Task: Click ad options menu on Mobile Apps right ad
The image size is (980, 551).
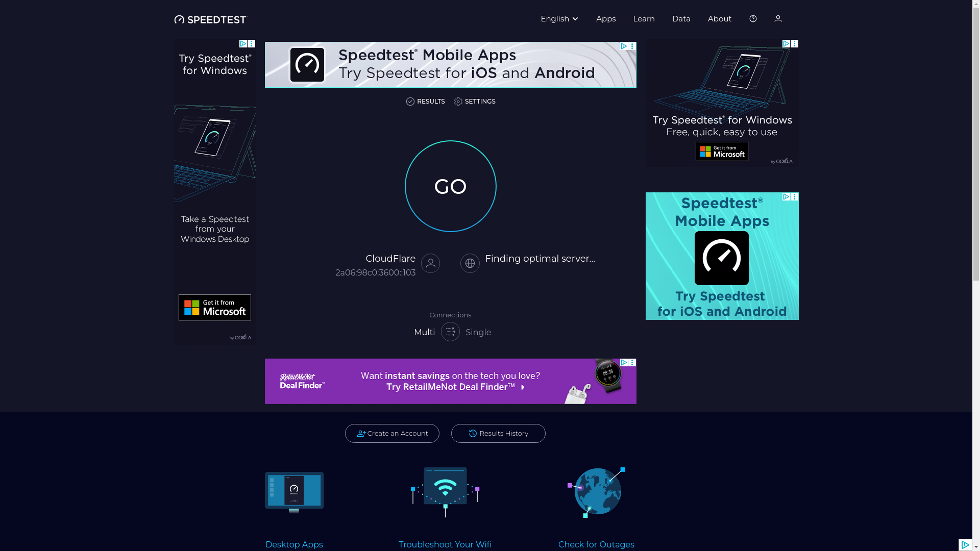Action: point(794,197)
